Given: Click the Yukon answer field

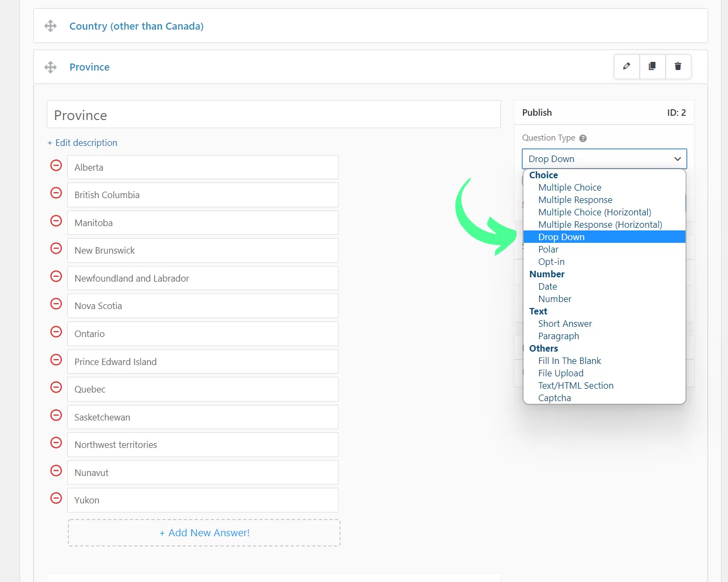Looking at the screenshot, I should (203, 500).
